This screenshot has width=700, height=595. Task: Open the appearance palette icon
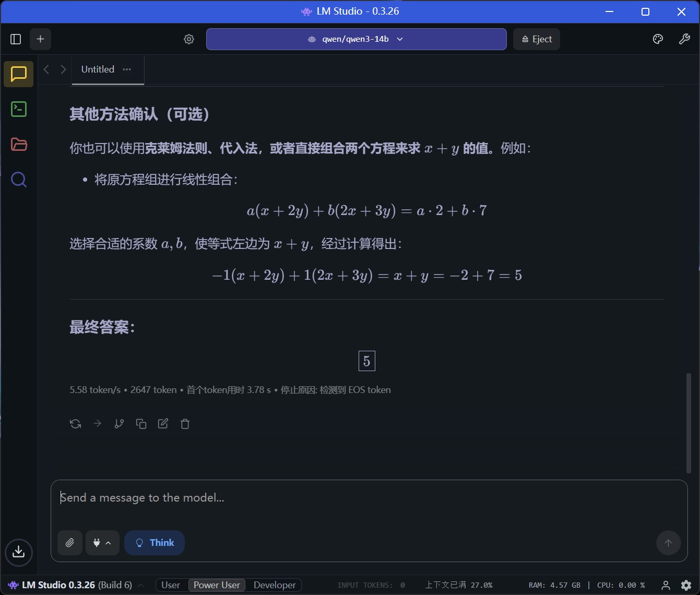[658, 39]
